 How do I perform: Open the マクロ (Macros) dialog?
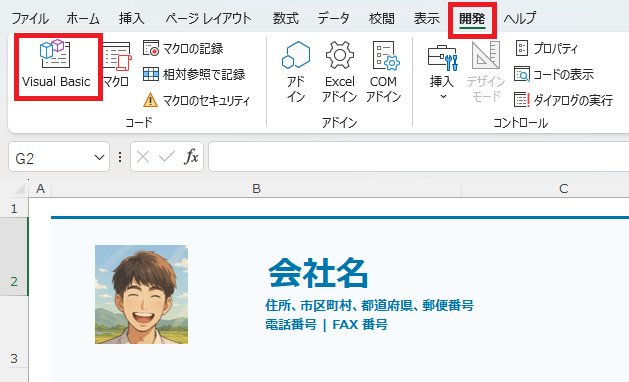116,65
